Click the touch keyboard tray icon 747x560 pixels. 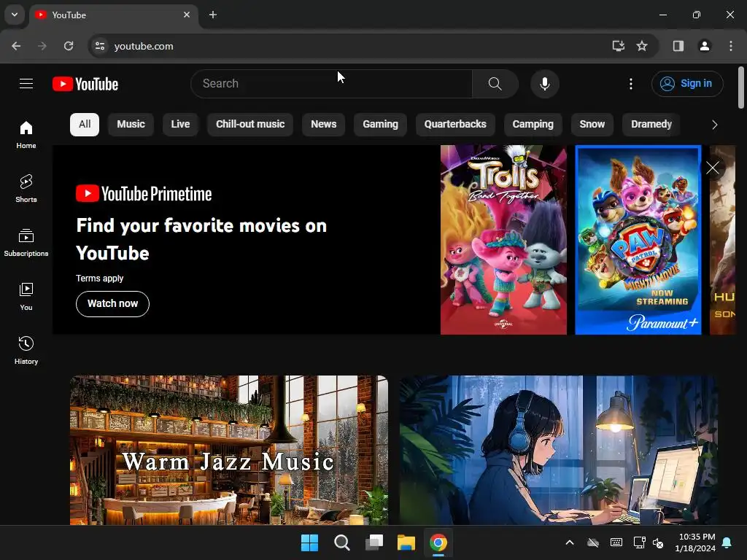[616, 542]
